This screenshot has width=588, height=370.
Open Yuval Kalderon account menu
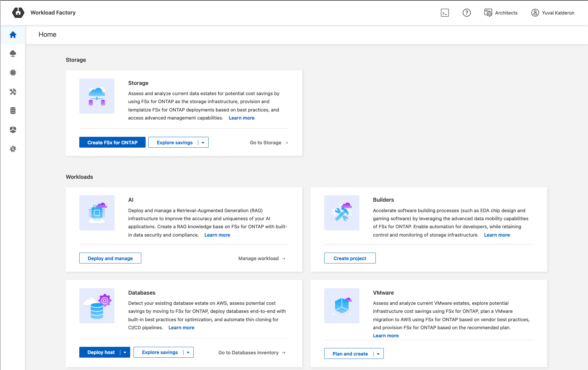click(x=553, y=13)
